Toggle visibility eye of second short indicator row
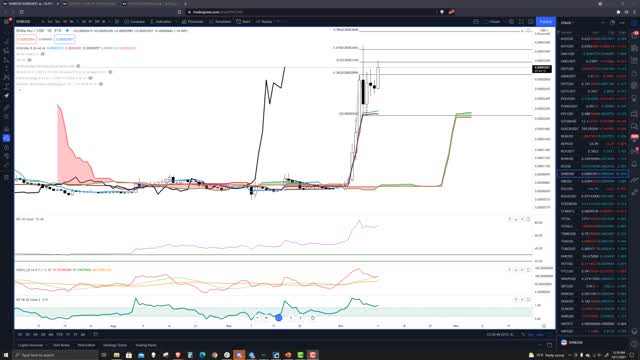The height and width of the screenshot is (360, 640). [x=29, y=60]
